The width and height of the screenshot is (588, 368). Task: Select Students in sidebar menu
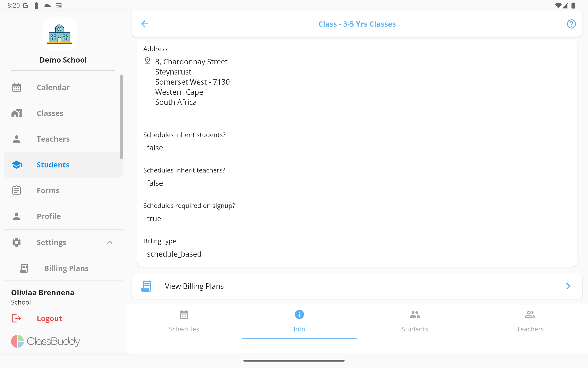(x=63, y=165)
